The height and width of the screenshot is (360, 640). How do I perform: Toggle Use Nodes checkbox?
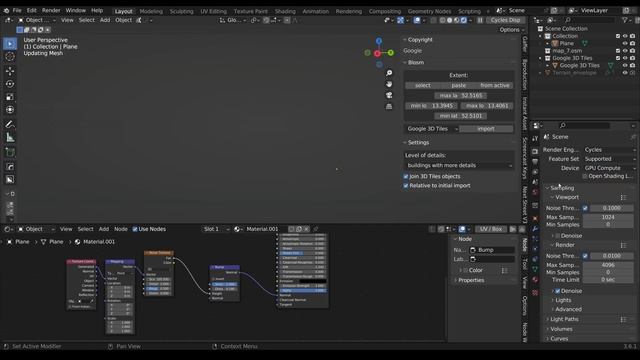(135, 229)
